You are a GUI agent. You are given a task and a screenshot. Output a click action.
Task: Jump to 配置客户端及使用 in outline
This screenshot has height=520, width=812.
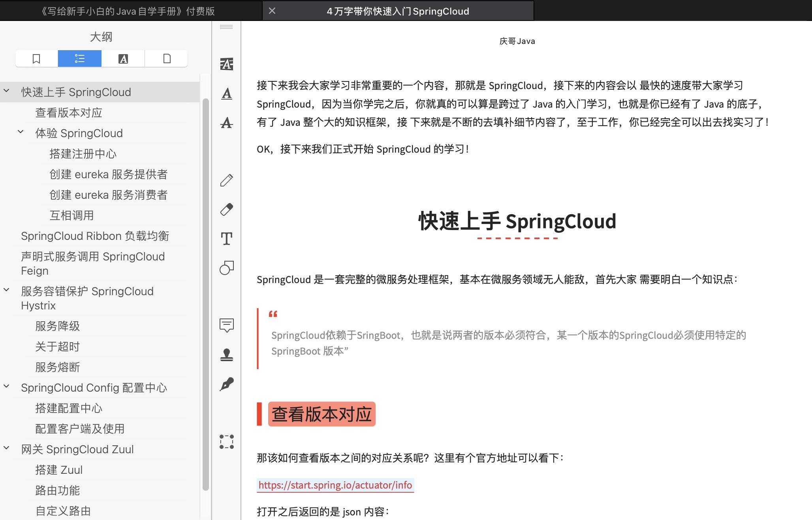tap(80, 429)
